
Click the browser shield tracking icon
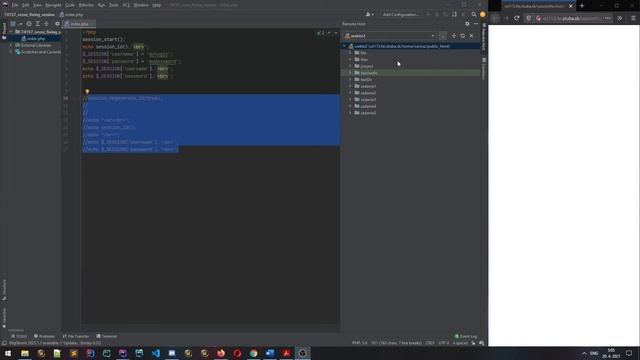pyautogui.click(x=529, y=18)
